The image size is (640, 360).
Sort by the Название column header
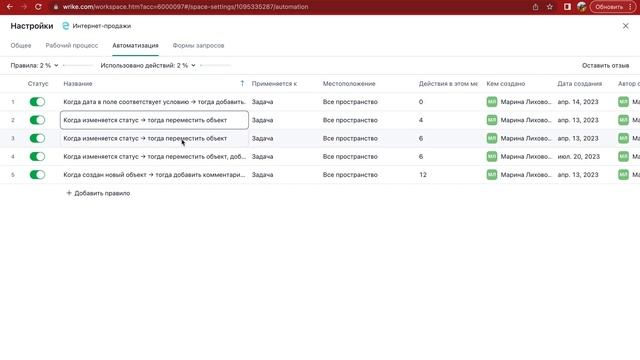[x=78, y=83]
